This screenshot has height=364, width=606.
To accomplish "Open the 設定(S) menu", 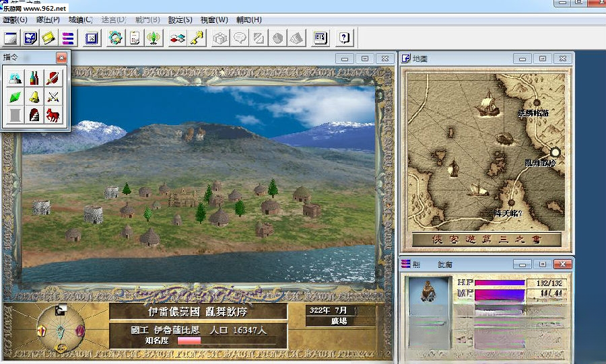I will coord(180,20).
